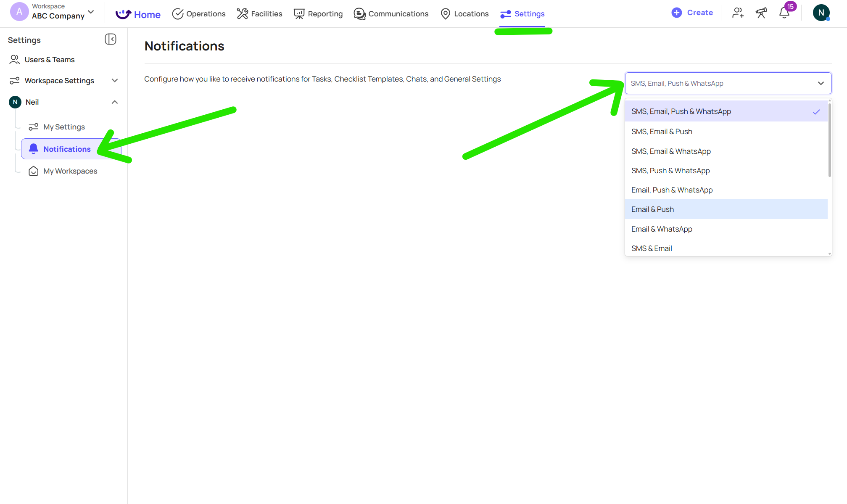This screenshot has height=504, width=847.
Task: Click the Settings sliders icon in the top navigation
Action: point(506,14)
